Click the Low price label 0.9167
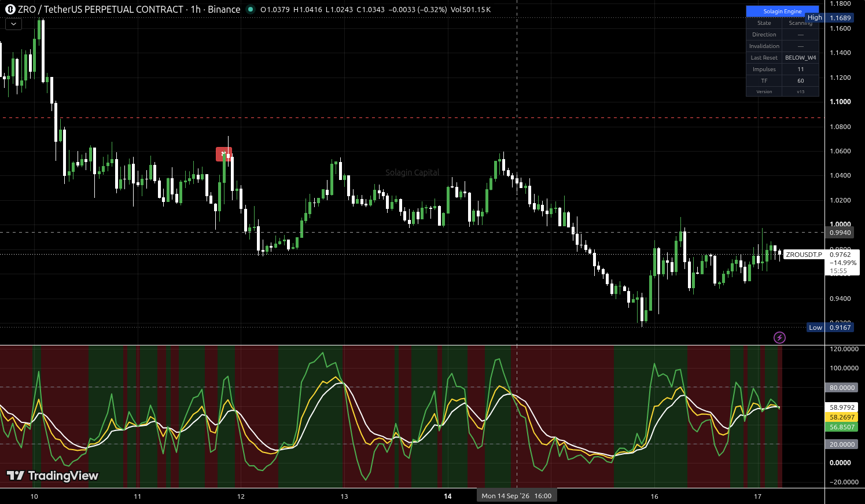 [840, 328]
